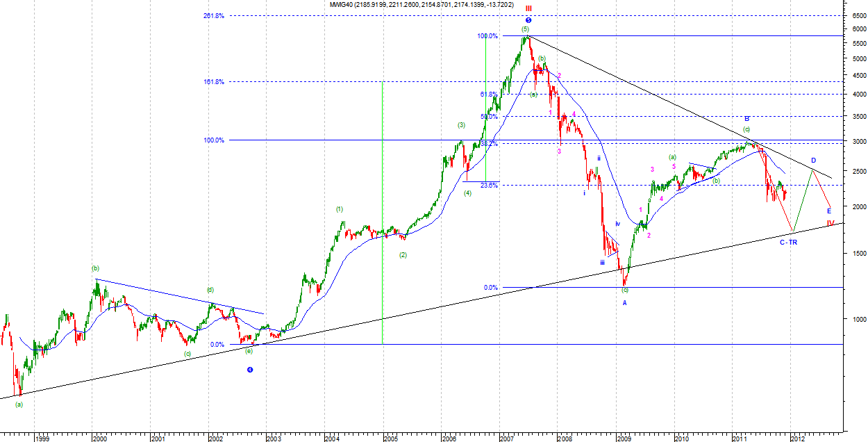This screenshot has height=442, width=868.
Task: Click the blue wave B label near 2011
Action: pos(746,119)
